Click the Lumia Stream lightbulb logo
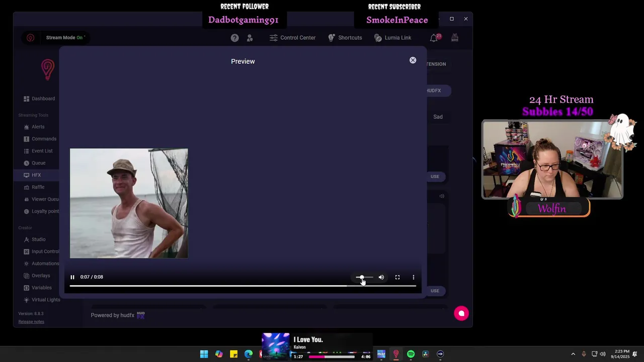 coord(48,70)
